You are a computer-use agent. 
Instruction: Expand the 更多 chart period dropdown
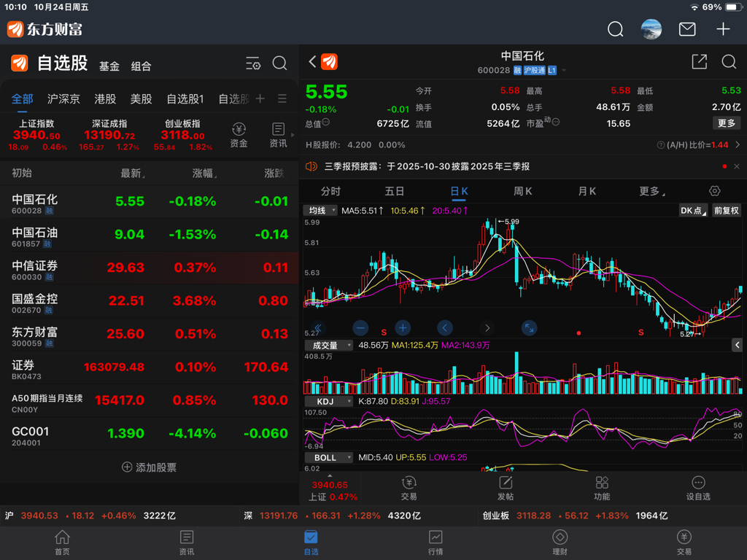coord(652,191)
